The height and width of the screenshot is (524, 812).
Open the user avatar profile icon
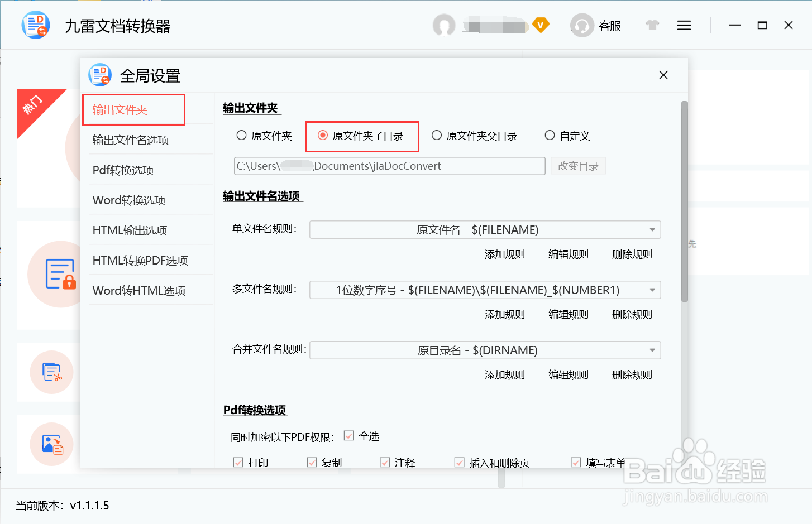pyautogui.click(x=444, y=25)
